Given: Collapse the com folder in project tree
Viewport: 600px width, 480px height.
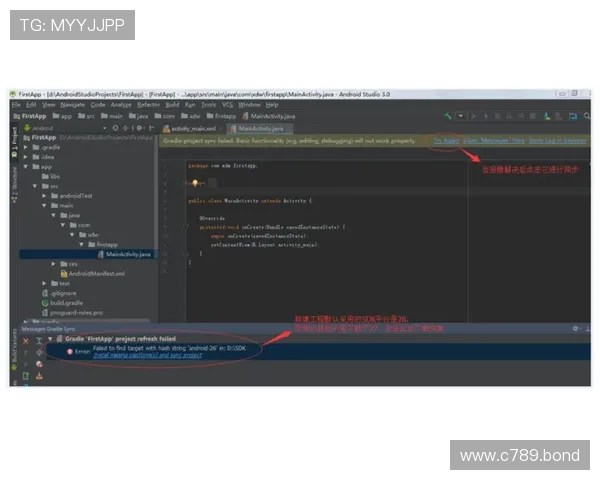Looking at the screenshot, I should [63, 225].
